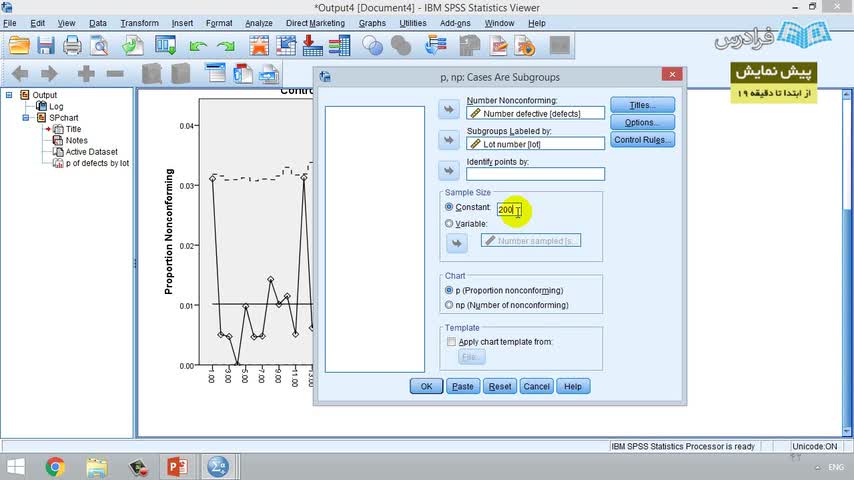The image size is (854, 480).
Task: Redo the action with the green arrow
Action: coord(225,46)
